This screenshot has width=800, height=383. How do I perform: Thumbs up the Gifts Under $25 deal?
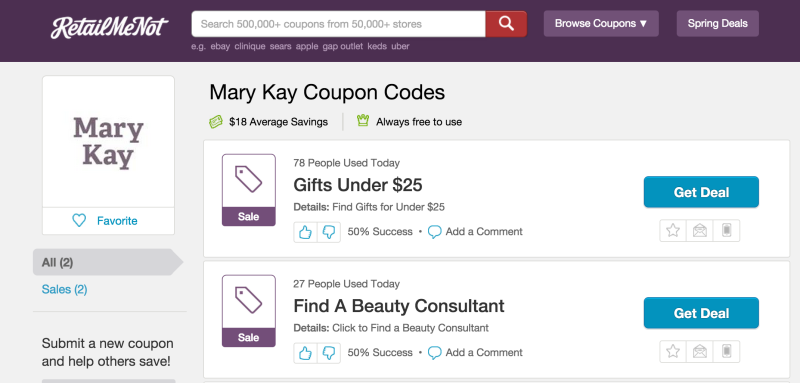click(x=305, y=232)
